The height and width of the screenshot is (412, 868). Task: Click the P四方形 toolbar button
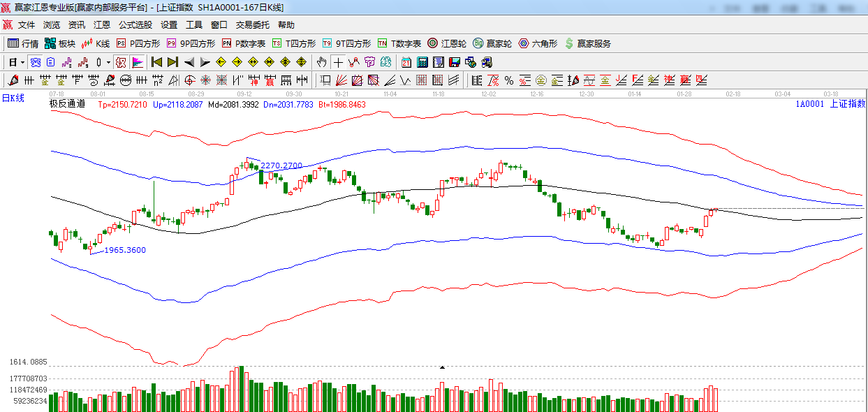(x=138, y=43)
